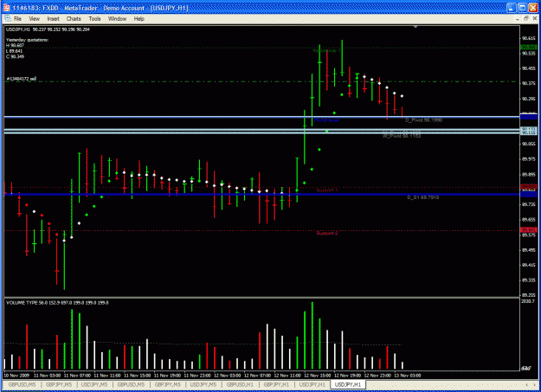This screenshot has height=392, width=541.
Task: Click yesterday's low value L 89.641
Action: [x=14, y=51]
